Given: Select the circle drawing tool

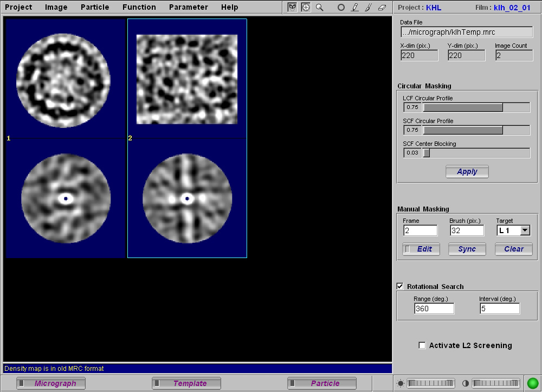Looking at the screenshot, I should click(x=341, y=8).
